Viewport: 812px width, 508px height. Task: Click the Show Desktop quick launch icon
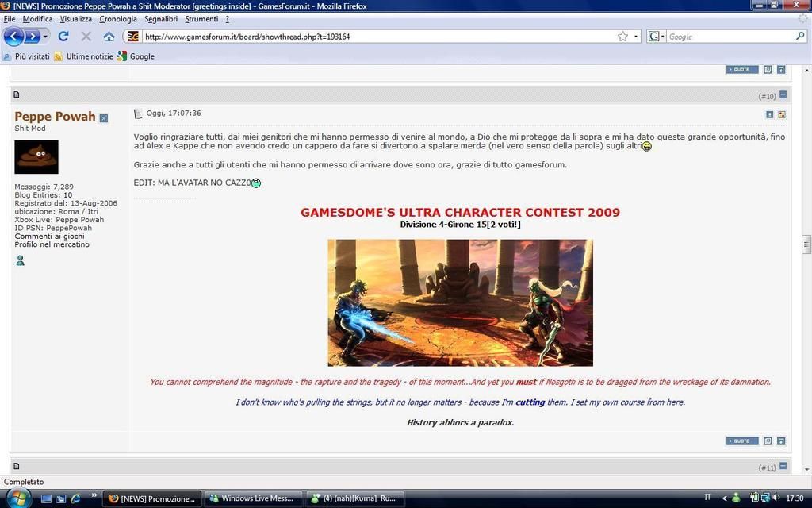coord(46,498)
